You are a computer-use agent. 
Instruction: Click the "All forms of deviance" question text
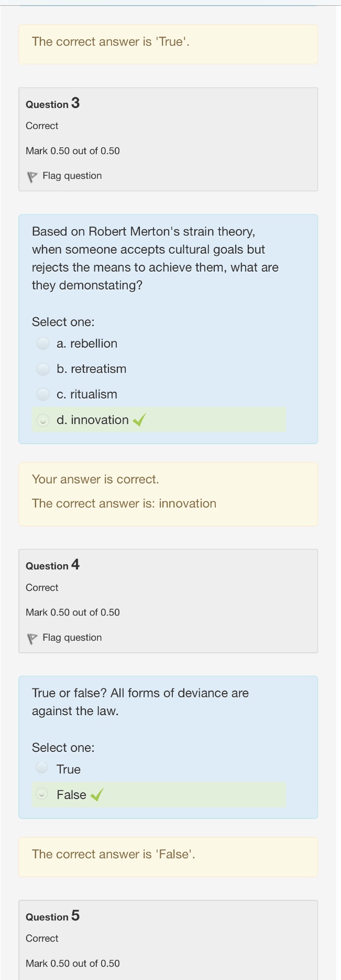(140, 702)
